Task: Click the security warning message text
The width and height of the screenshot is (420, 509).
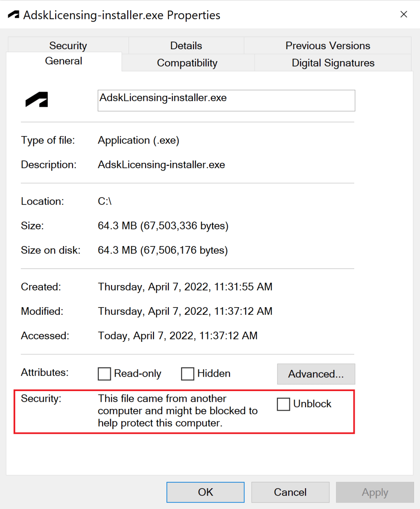Action: 177,411
